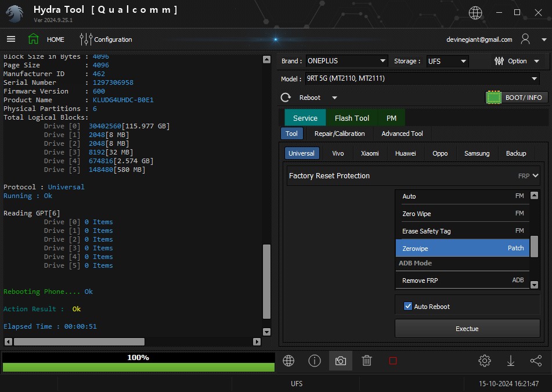Select the Tool sub-tab
The image size is (552, 392).
click(x=291, y=134)
